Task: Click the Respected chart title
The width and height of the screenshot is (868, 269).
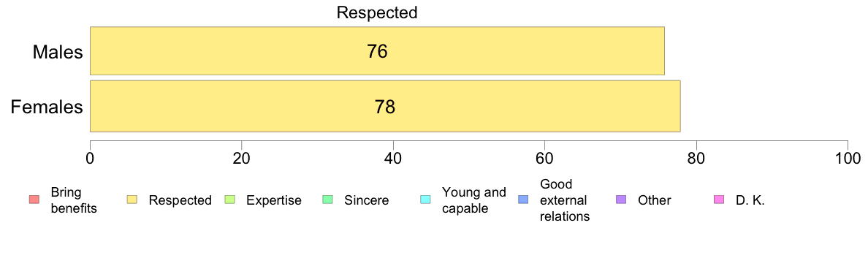Action: (377, 12)
